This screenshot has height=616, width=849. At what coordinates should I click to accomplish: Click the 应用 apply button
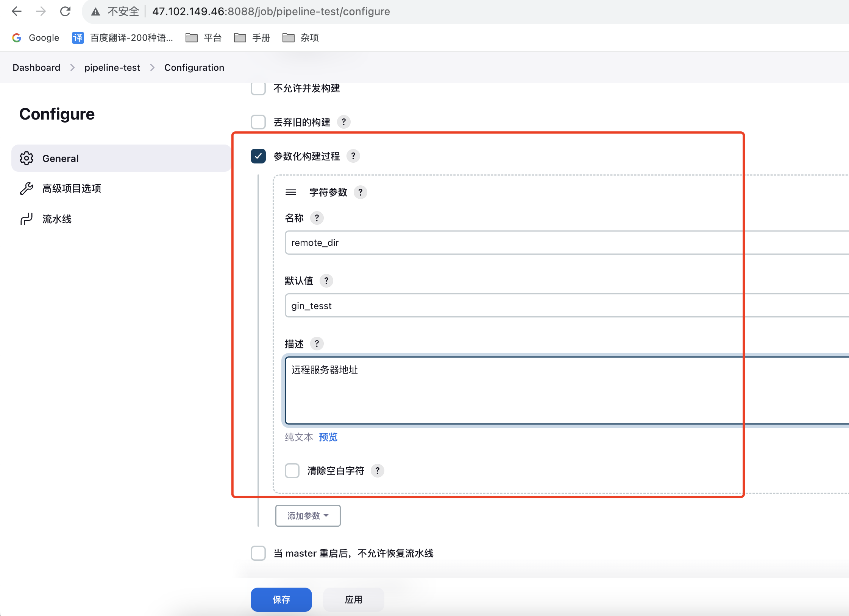354,600
